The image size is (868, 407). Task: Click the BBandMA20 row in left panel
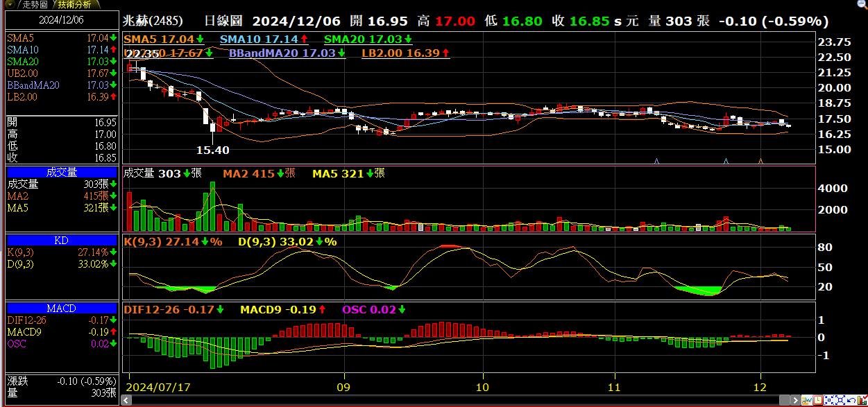[62, 85]
